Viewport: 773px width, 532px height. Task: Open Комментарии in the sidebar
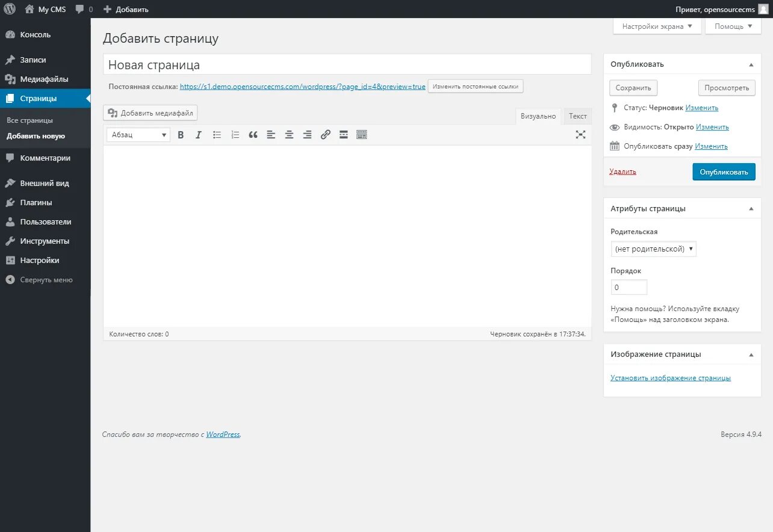tap(45, 158)
